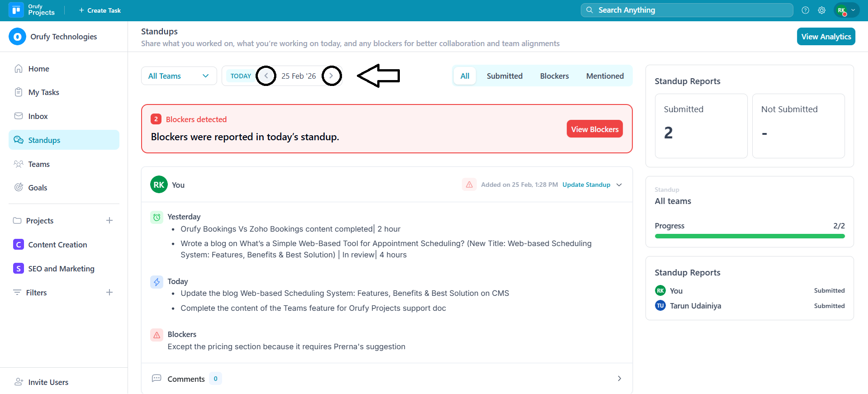Add a new project plus icon

click(x=109, y=221)
